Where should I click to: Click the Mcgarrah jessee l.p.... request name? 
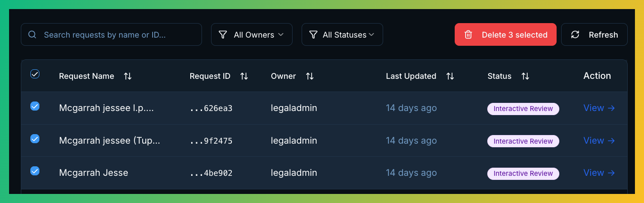(x=106, y=108)
